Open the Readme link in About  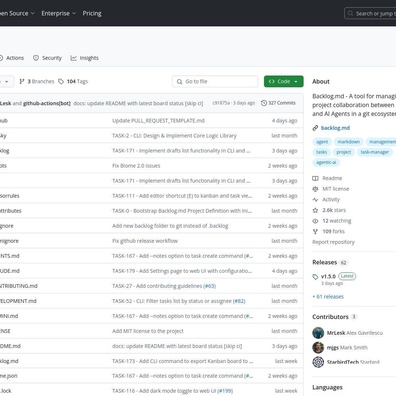(332, 178)
